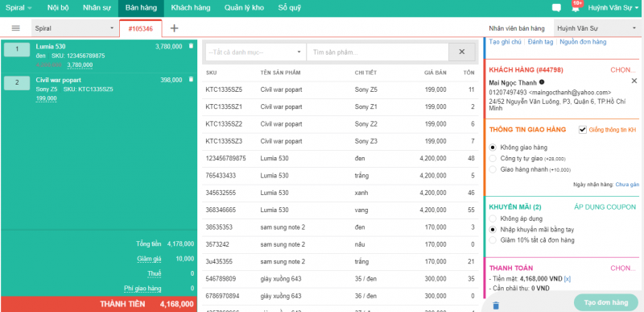The image size is (644, 312).
Task: Open the hamburger menu icon
Action: click(15, 28)
